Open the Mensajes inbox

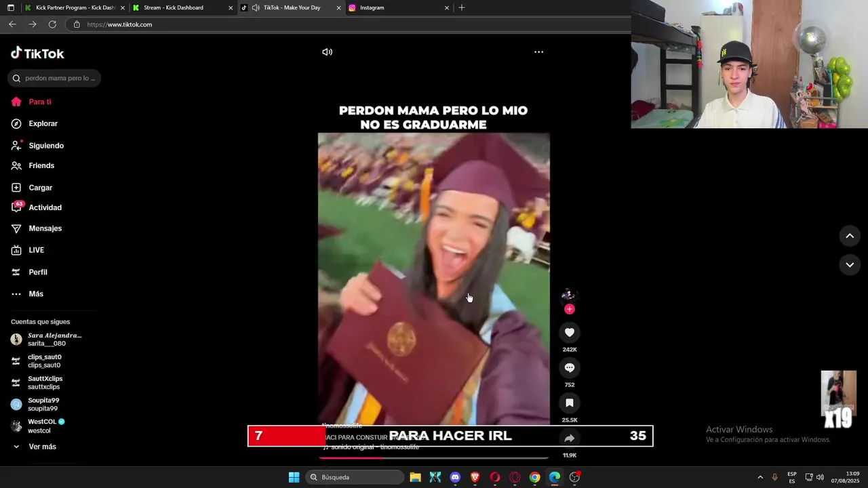click(37, 229)
